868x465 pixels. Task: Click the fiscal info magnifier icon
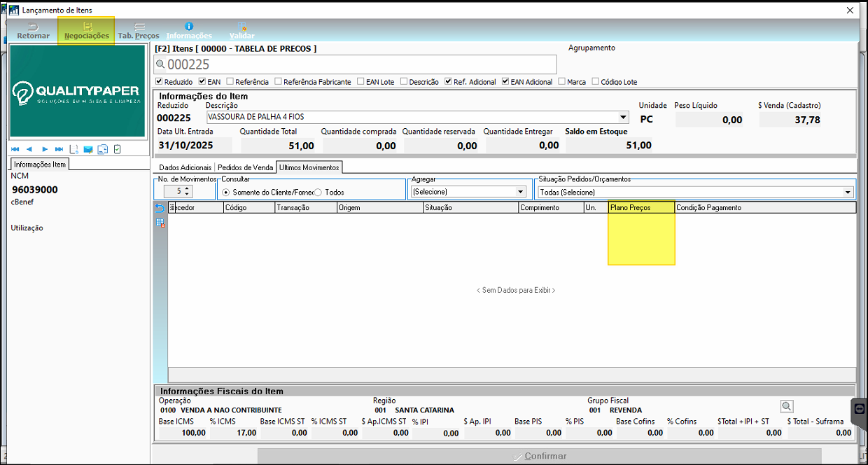point(787,406)
